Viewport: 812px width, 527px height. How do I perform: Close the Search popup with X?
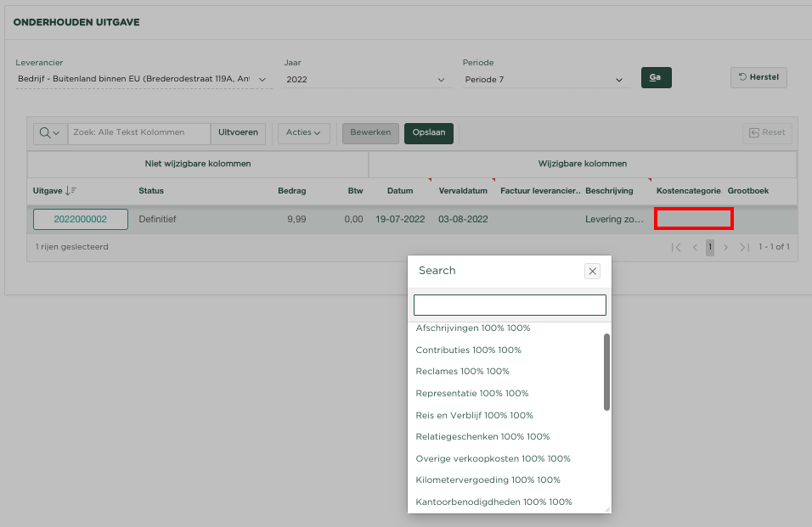pyautogui.click(x=593, y=271)
